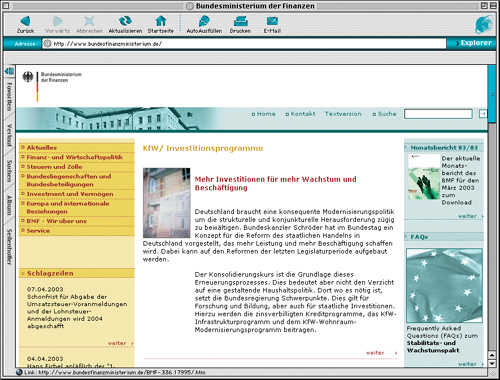Click the globe icon in status bar
The height and width of the screenshot is (380, 500).
click(x=19, y=372)
